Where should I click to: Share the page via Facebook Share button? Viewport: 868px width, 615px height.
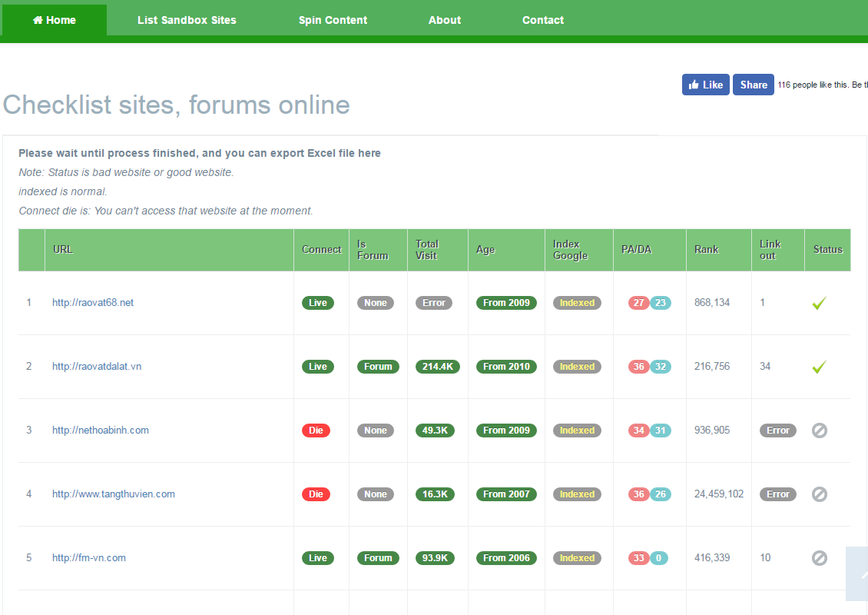tap(753, 85)
